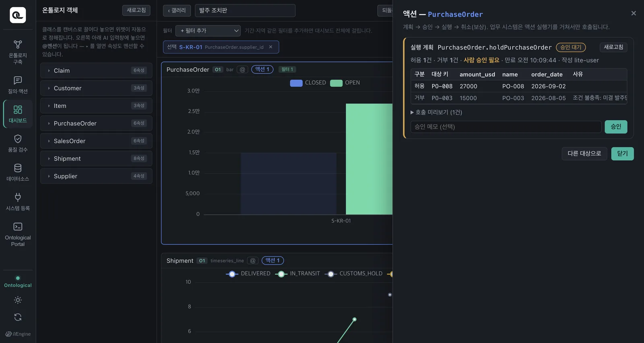Viewport: 644px width, 343px height.
Task: Click the @ mention icon on PurchaseOrder widget
Action: click(x=242, y=70)
